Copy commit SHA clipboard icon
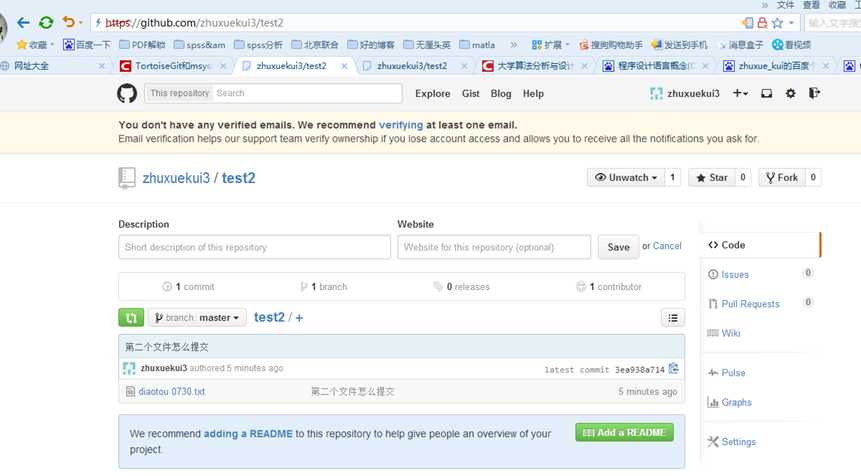The width and height of the screenshot is (861, 476). point(674,368)
